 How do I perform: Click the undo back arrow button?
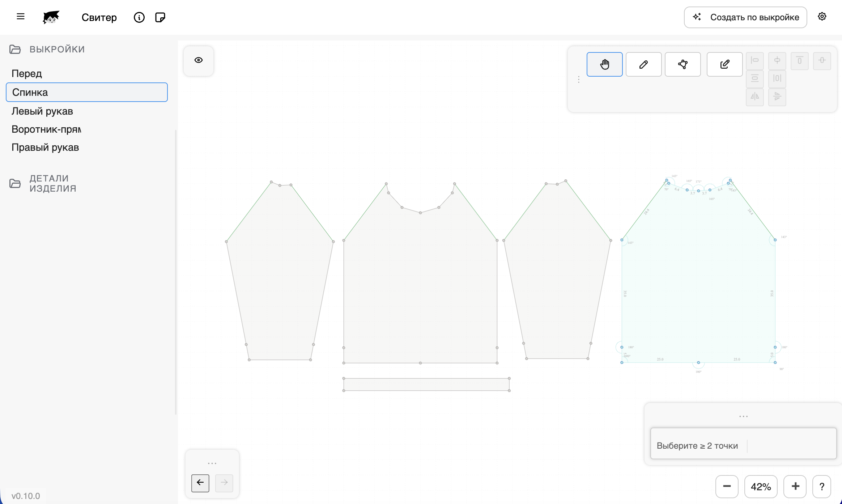point(200,483)
